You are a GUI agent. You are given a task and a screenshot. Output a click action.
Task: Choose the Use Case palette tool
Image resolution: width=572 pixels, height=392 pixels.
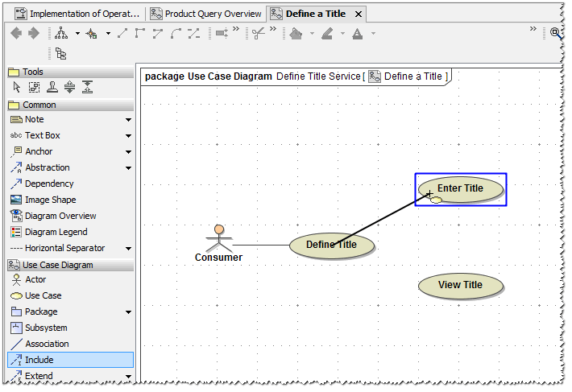click(x=43, y=295)
